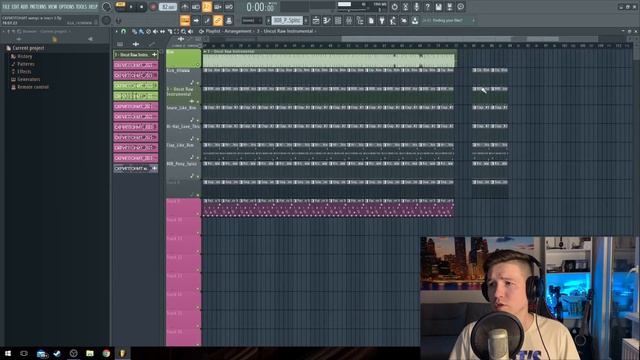
Task: Select next pattern arrow right of 808_P_Spinz
Action: pyautogui.click(x=306, y=20)
